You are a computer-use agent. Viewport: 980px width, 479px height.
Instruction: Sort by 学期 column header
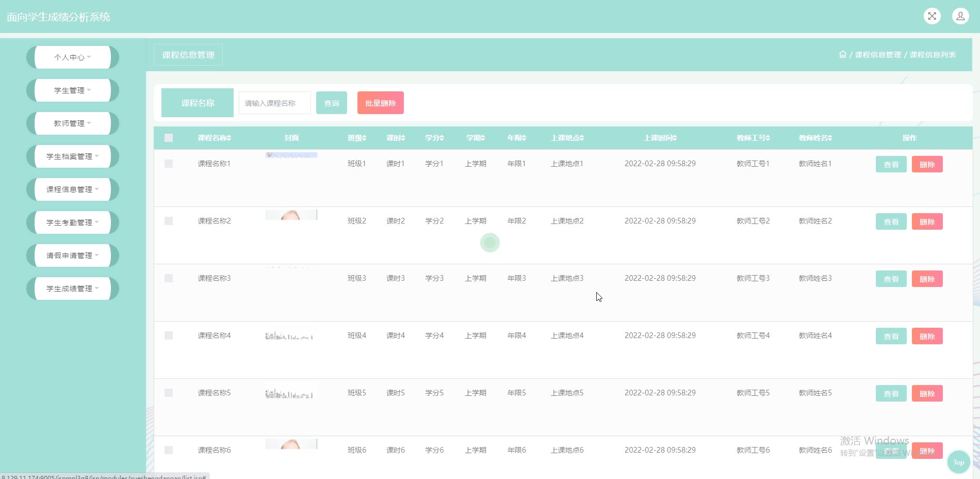(476, 138)
